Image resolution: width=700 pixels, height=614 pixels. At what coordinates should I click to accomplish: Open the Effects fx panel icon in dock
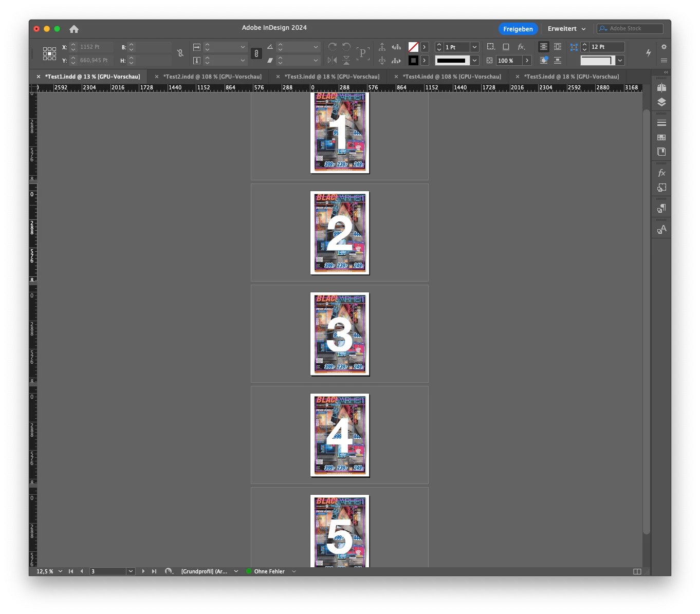click(661, 173)
